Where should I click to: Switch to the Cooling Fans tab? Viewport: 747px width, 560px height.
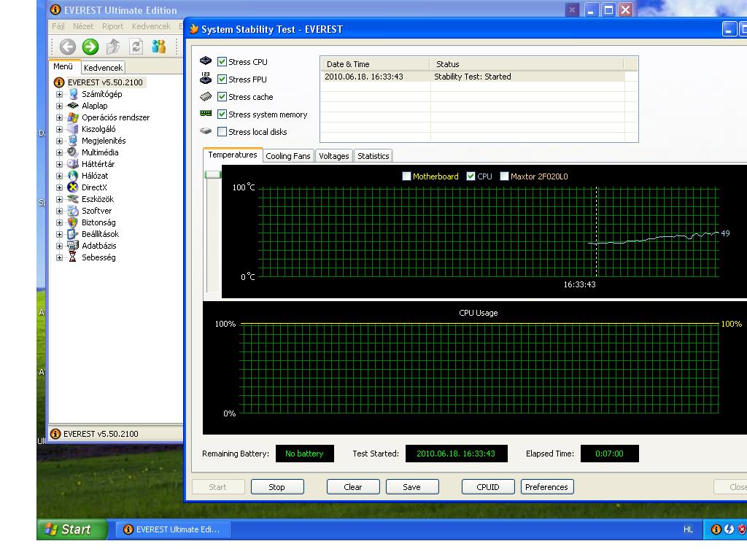(287, 156)
